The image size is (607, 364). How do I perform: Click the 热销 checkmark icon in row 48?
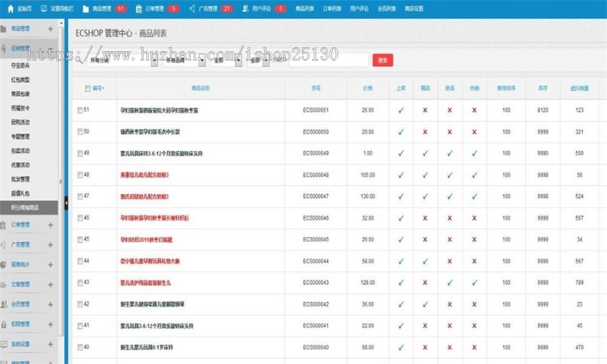474,175
